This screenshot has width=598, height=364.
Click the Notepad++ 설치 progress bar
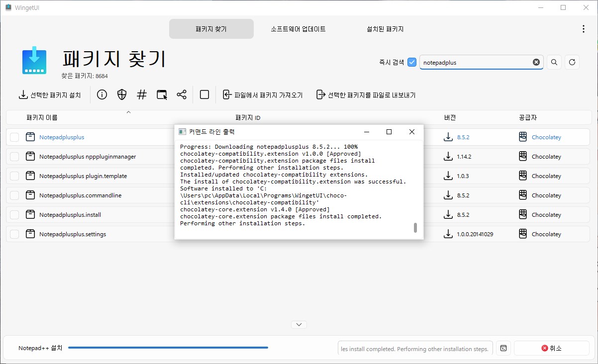click(168, 348)
